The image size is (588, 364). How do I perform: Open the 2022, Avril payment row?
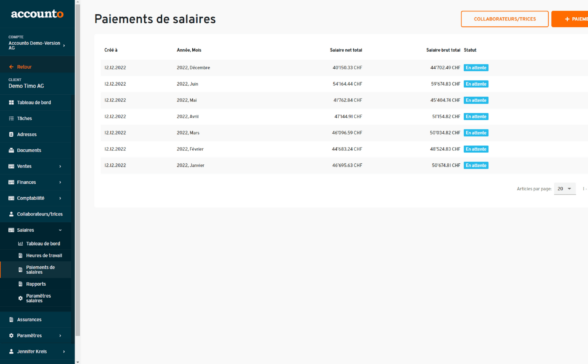point(344,117)
